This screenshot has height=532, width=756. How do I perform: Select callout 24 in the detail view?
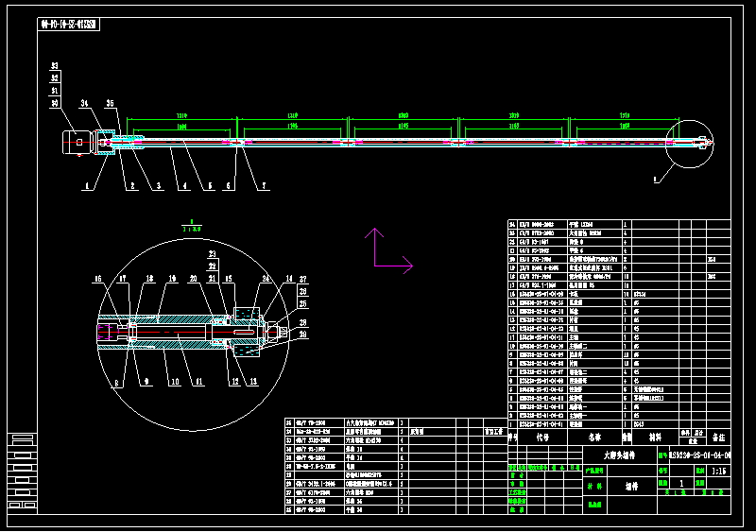tap(266, 279)
